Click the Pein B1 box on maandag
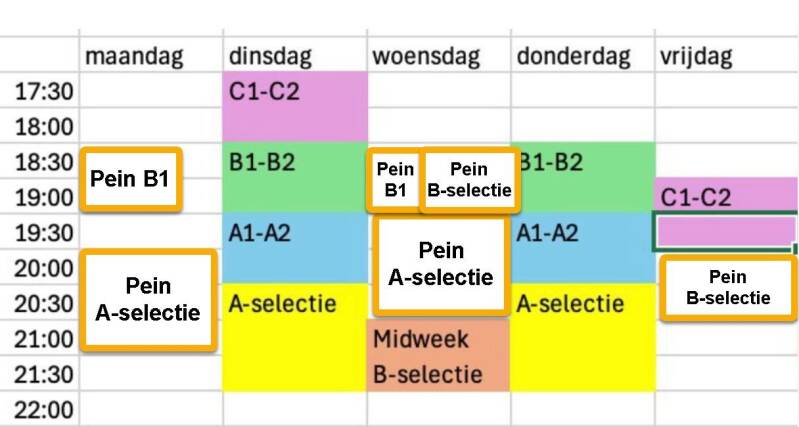Screen dimensions: 799x427 pyautogui.click(x=131, y=179)
